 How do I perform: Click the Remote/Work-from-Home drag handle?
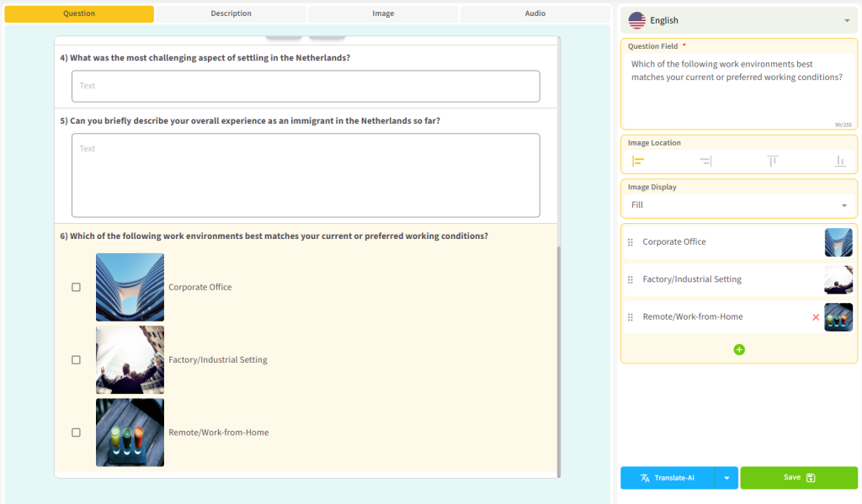631,317
